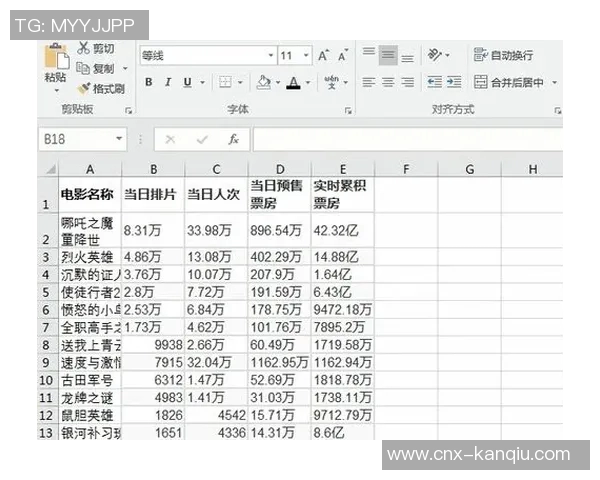The image size is (600, 480).
Task: Open the font name dropdown
Action: [271, 56]
